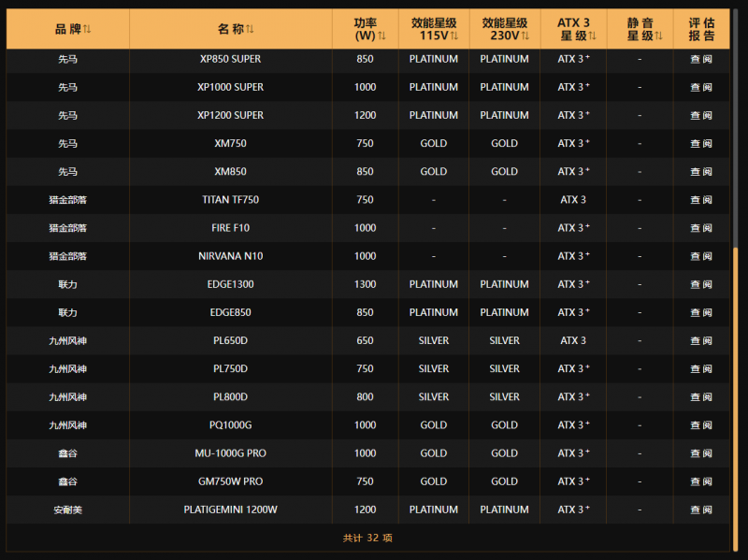This screenshot has width=748, height=560.
Task: View the 查阅 report for XP1200 SUPER
Action: point(701,115)
